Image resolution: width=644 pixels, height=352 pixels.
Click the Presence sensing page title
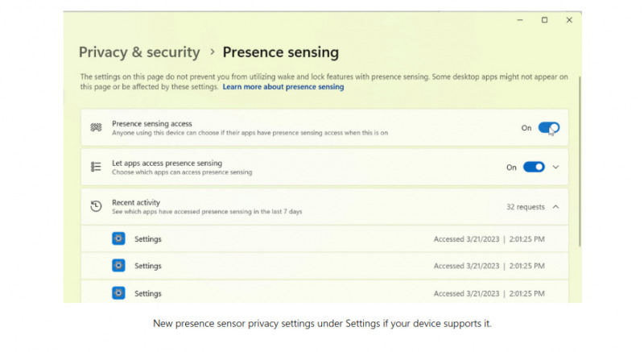(x=280, y=52)
